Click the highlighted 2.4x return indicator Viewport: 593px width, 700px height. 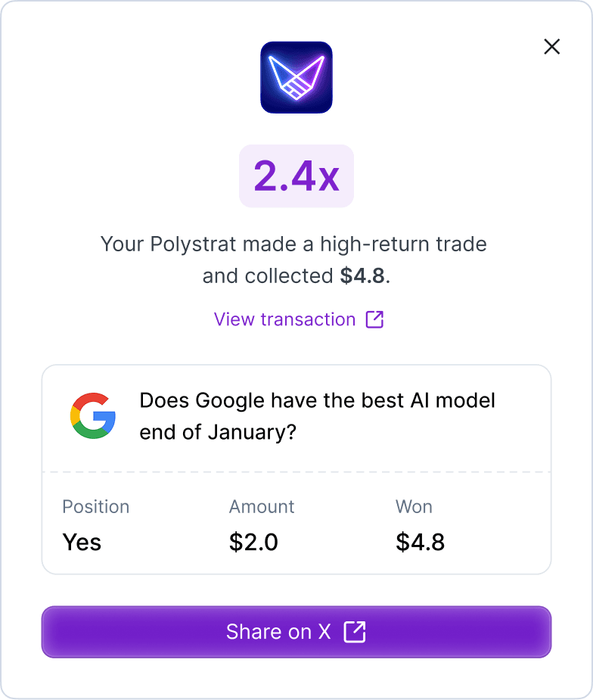[296, 176]
